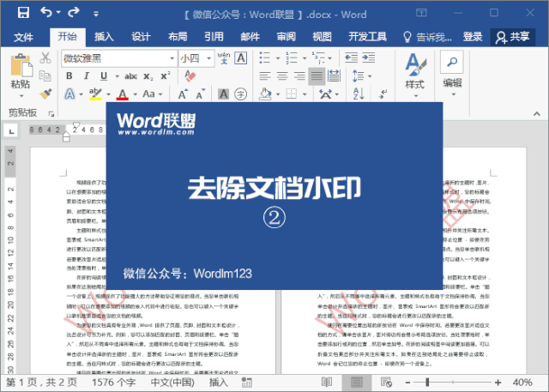549x392 pixels.
Task: Open the 微软雅黑 font name dropdown
Action: tap(172, 58)
